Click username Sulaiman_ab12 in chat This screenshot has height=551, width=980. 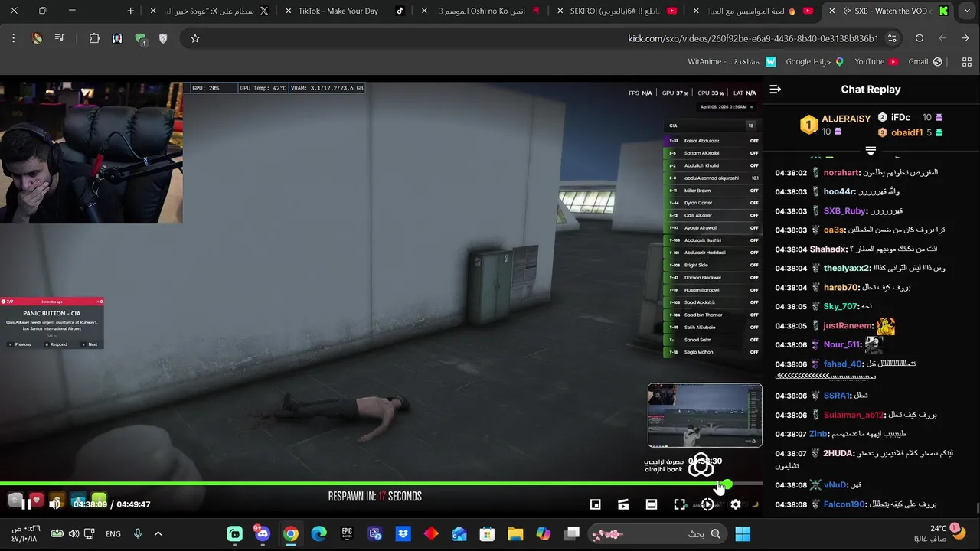(x=854, y=415)
